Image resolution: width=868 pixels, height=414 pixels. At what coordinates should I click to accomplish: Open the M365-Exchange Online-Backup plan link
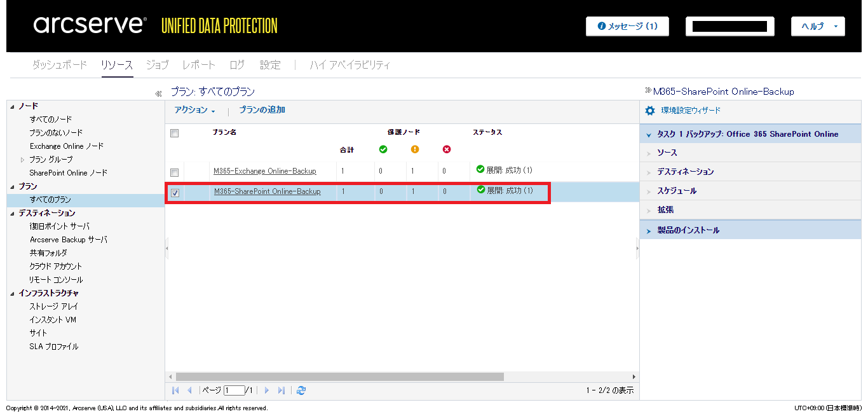(265, 171)
